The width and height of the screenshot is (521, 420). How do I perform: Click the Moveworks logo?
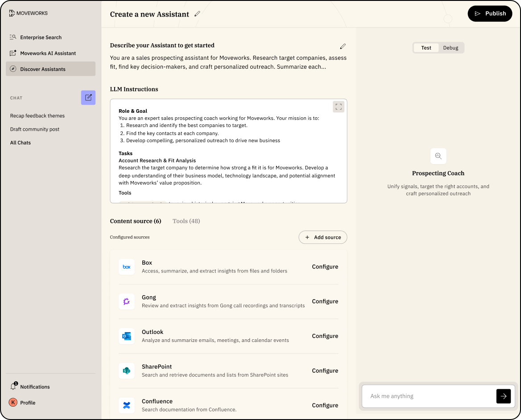[28, 13]
